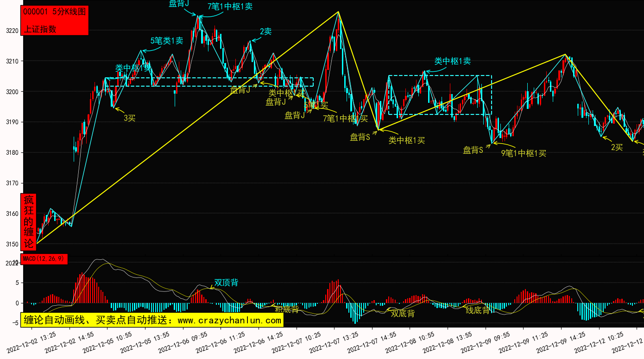The height and width of the screenshot is (359, 644).
Task: Select time tick '2022-12-08 10:55'
Action: pos(410,342)
